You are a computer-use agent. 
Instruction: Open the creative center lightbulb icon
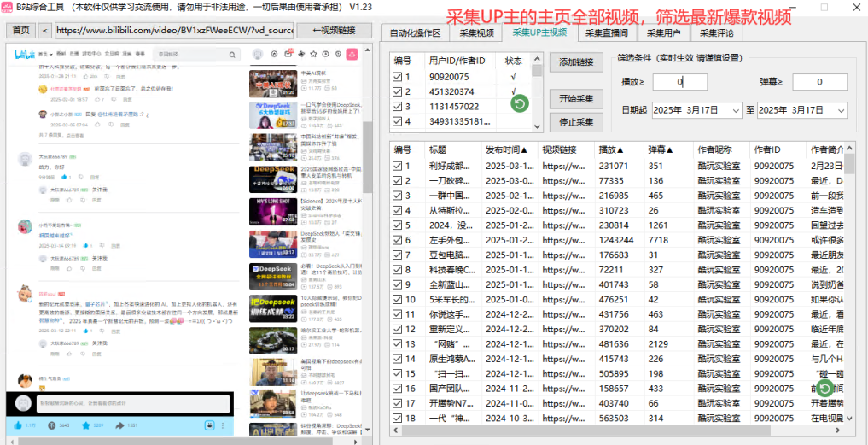click(338, 55)
